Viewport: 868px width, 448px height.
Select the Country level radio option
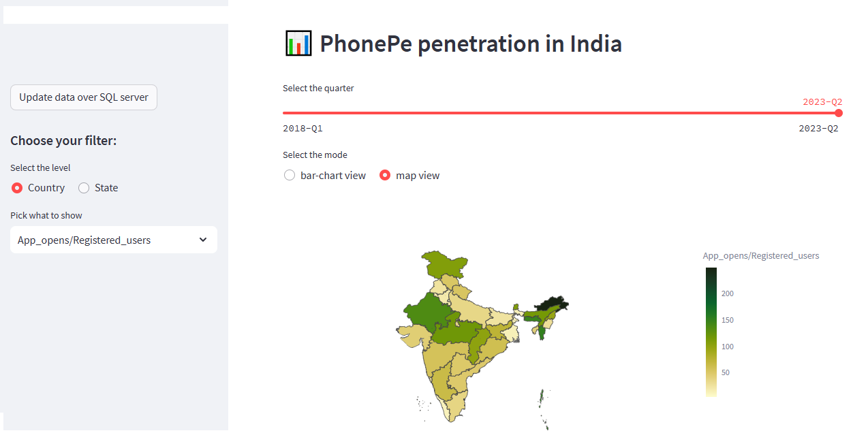pyautogui.click(x=17, y=188)
